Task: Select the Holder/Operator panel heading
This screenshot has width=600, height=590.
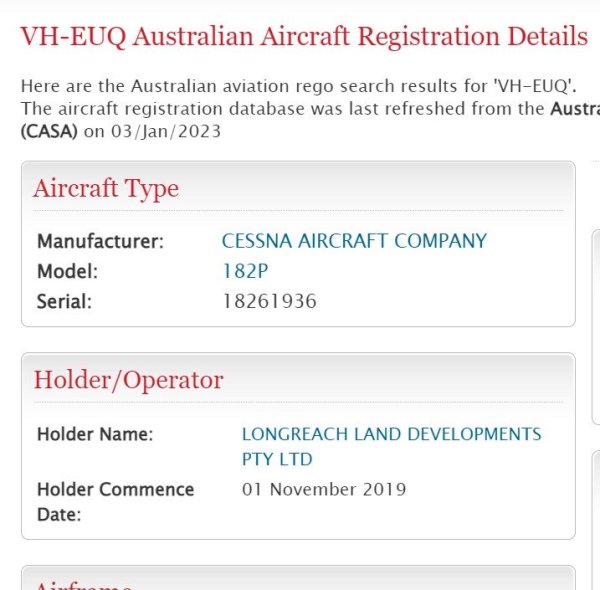Action: (x=128, y=380)
